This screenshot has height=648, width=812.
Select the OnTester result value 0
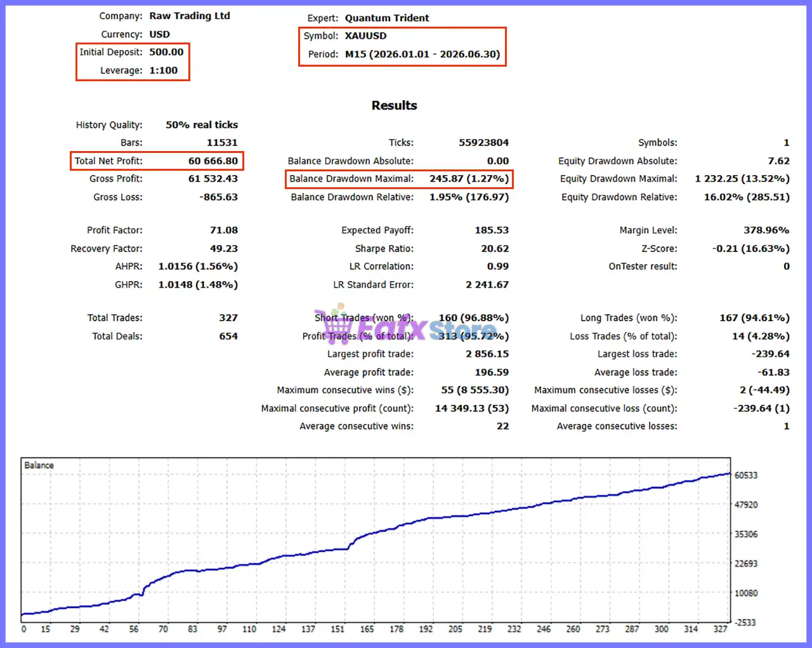(787, 267)
